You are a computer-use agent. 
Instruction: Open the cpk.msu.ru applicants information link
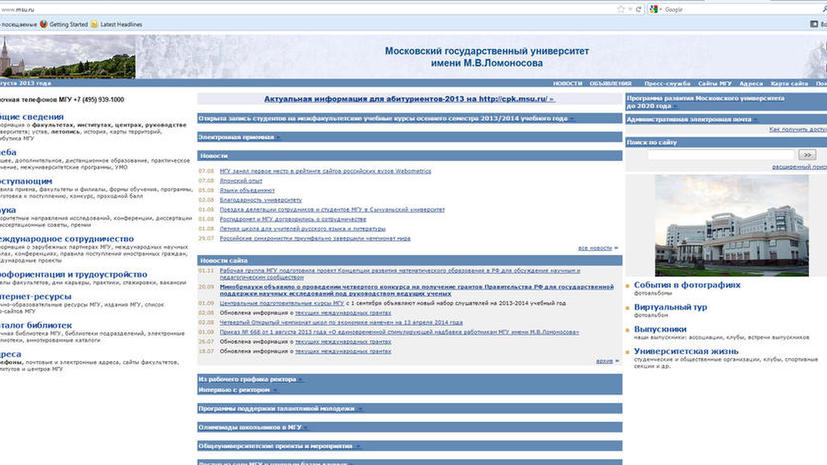409,99
